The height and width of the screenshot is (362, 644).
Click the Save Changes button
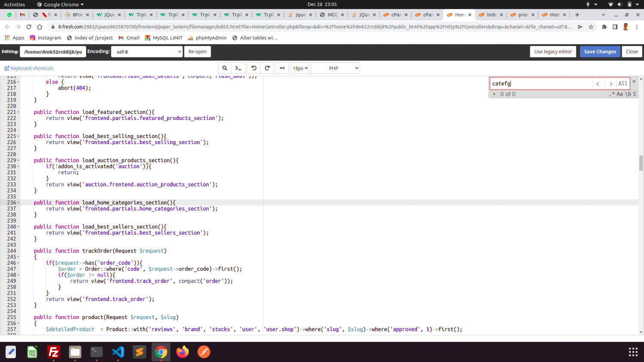(600, 51)
